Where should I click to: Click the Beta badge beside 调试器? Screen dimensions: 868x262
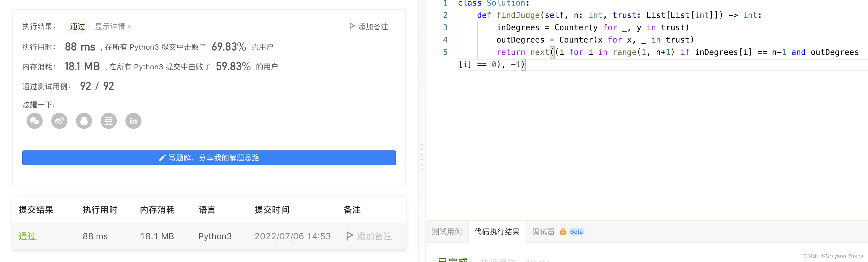576,232
